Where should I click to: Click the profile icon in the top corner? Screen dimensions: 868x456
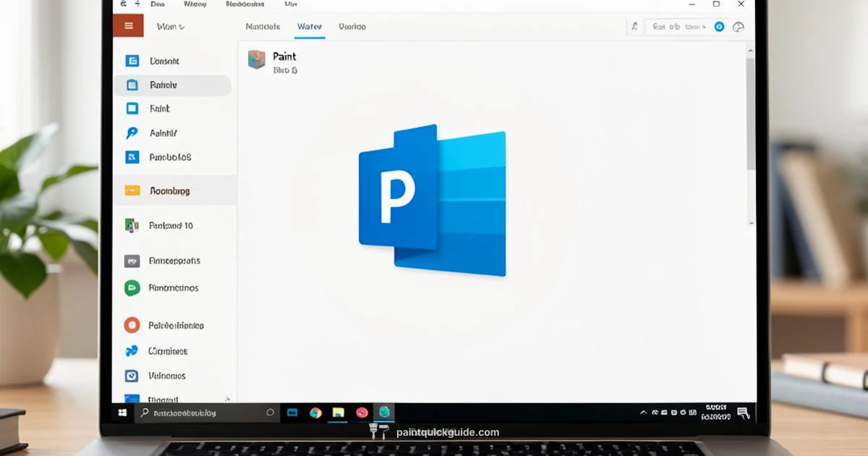click(x=739, y=26)
